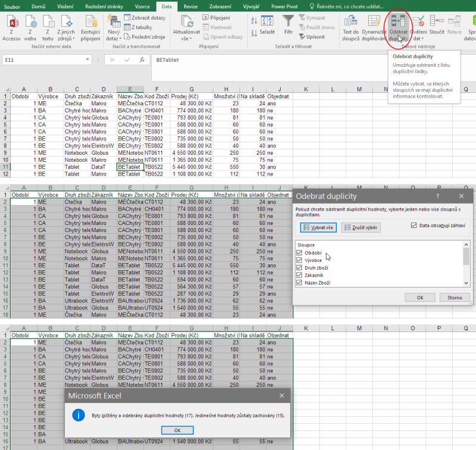Click the insert function fx icon
The width and height of the screenshot is (476, 450).
tap(142, 60)
